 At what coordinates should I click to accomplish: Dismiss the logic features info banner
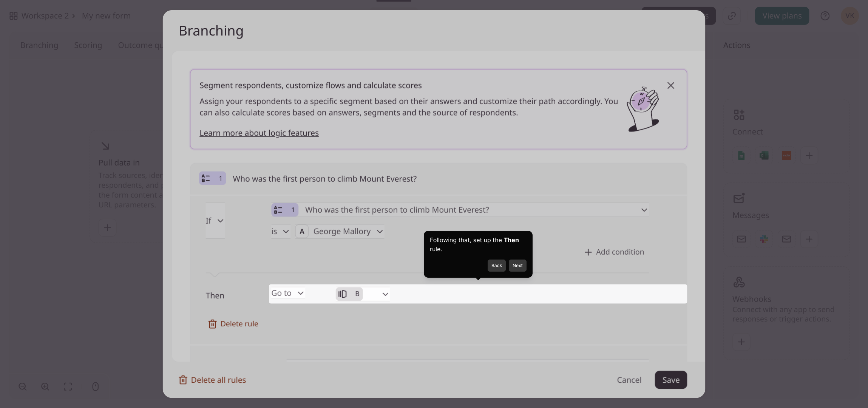[x=670, y=85]
